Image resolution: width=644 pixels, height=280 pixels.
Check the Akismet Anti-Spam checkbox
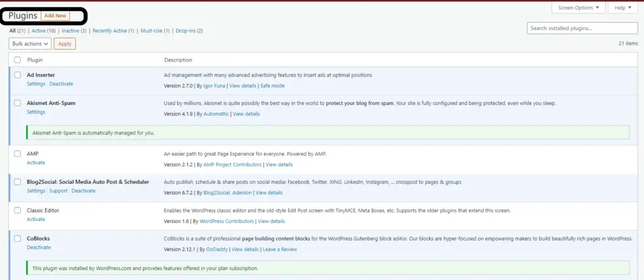coord(17,104)
